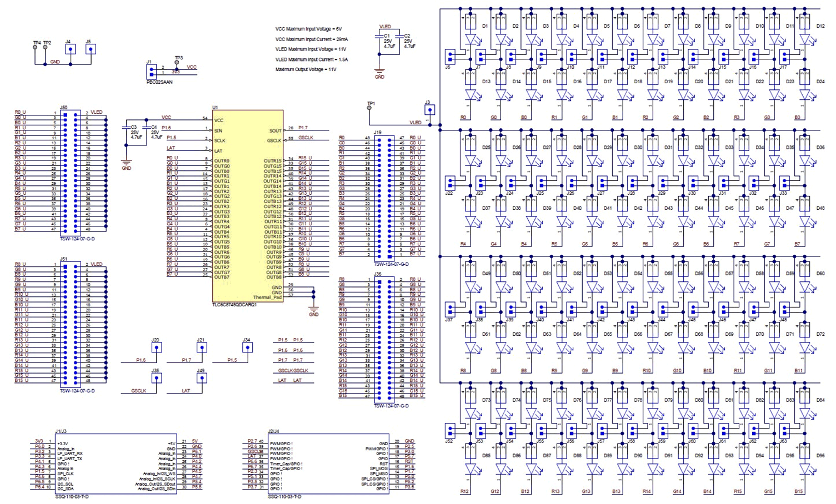Screen dimensions: 836x504
Task: Select capacitor C4 near U1 VCC
Action: [x=147, y=128]
